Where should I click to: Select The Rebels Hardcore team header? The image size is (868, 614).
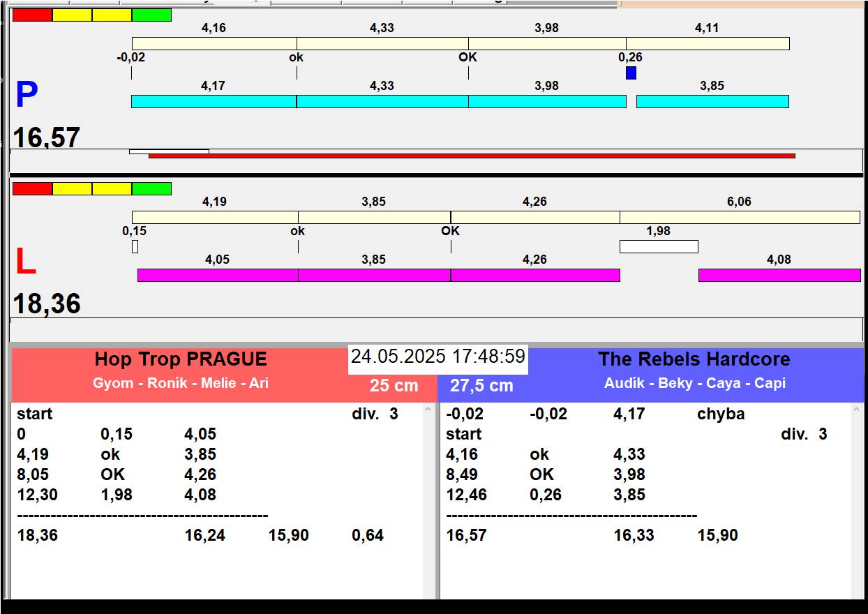point(694,359)
